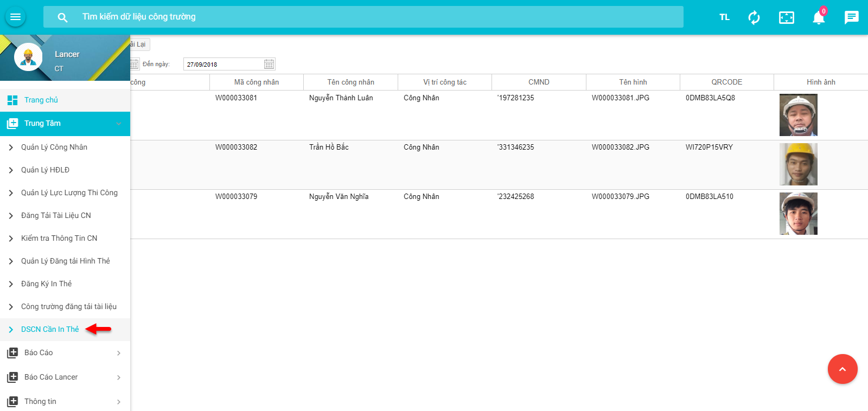Screen dimensions: 868x411
Task: Open the chat messages icon
Action: click(851, 17)
